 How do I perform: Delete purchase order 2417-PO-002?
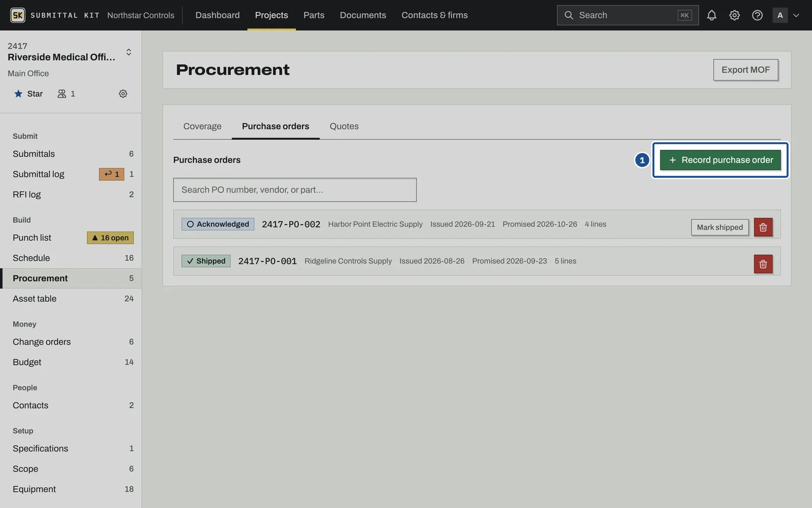pos(763,227)
